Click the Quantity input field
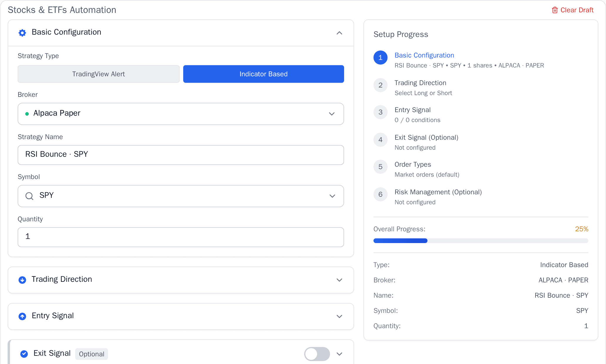 (181, 237)
